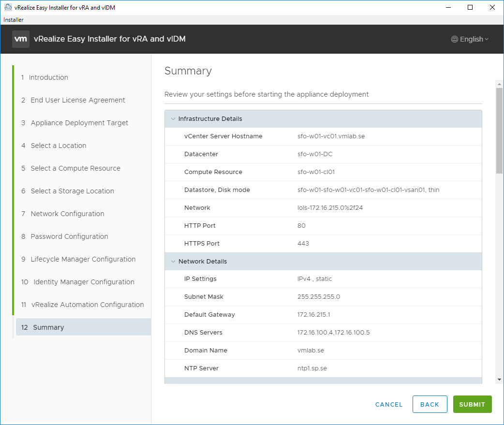This screenshot has width=504, height=425.
Task: Click Compute Resource value sfo-w01-cl01
Action: point(316,172)
